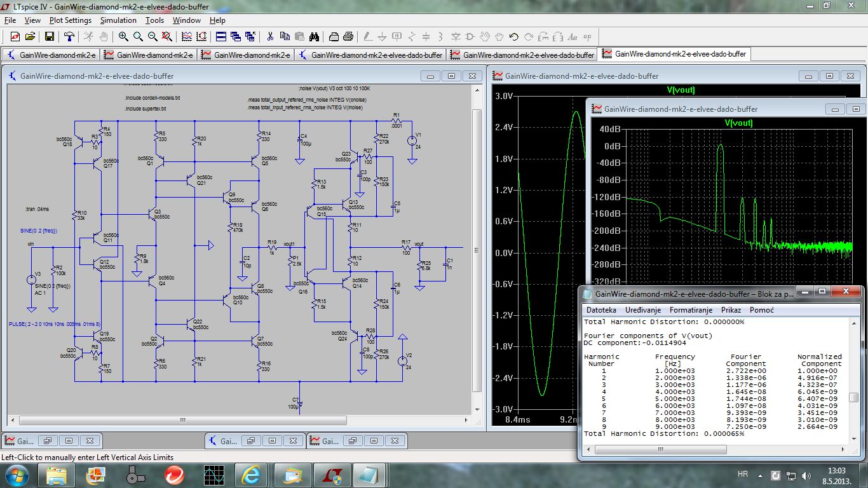
Task: Select the Capacitor placement tool
Action: [426, 37]
